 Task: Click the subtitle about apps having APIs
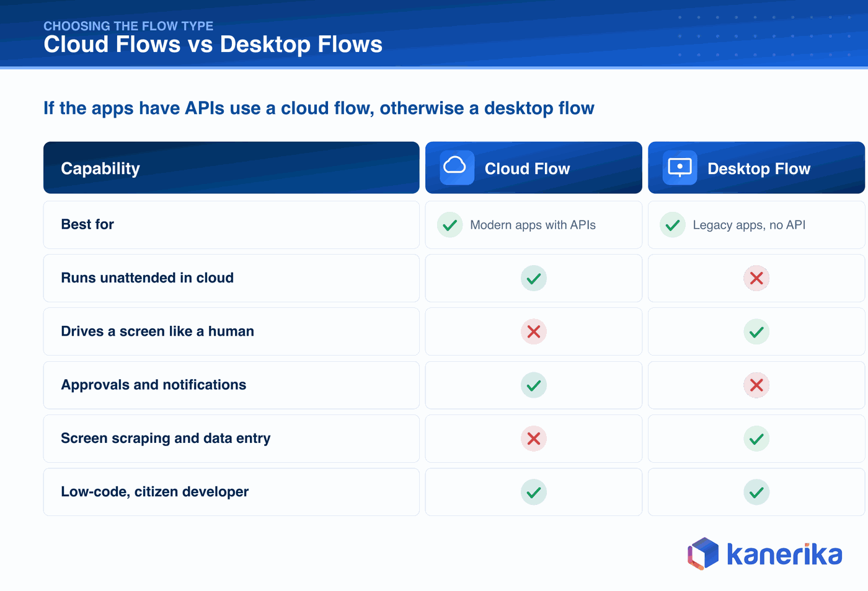click(319, 108)
